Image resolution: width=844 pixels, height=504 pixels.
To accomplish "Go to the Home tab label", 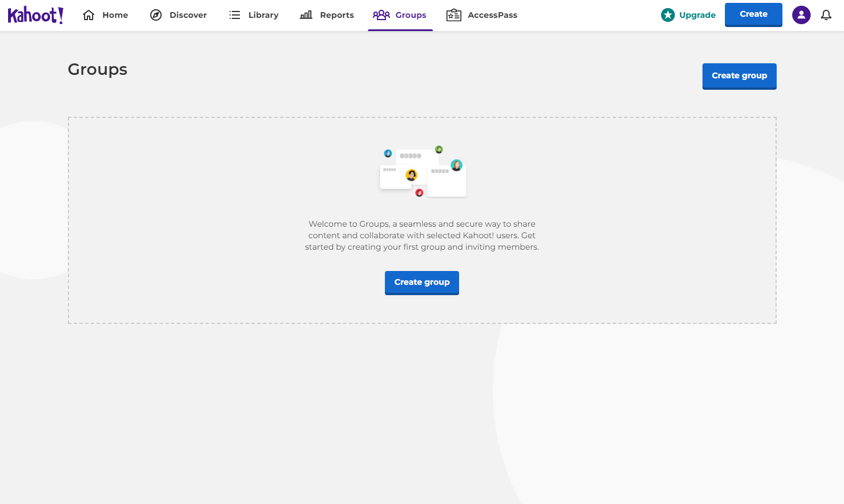I will point(115,15).
